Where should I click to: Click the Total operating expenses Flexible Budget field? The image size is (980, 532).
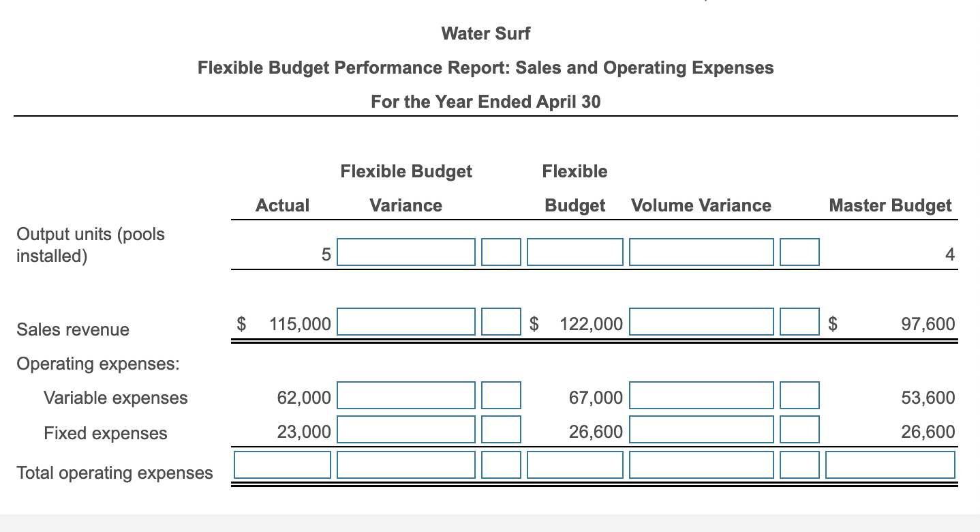click(x=575, y=464)
